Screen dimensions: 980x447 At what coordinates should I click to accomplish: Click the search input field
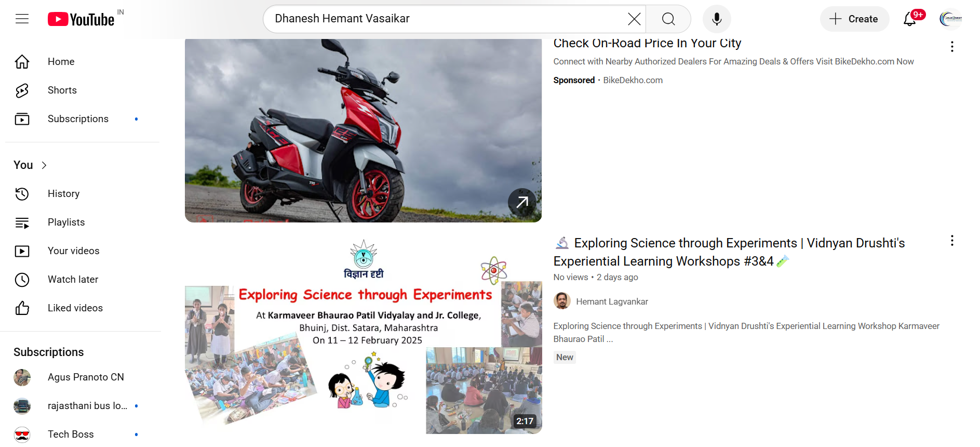[x=447, y=19]
